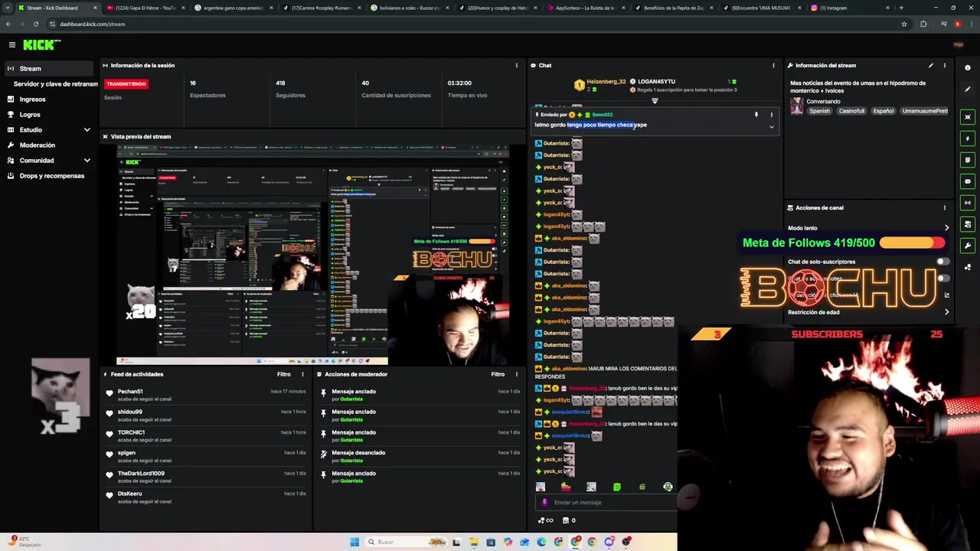Open the channel points icon below chat
980x551 pixels.
click(541, 520)
